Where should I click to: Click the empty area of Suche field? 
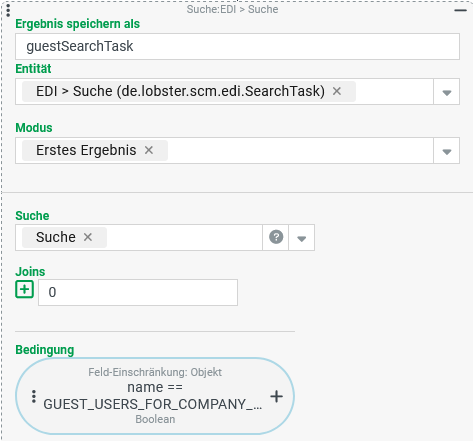click(184, 237)
